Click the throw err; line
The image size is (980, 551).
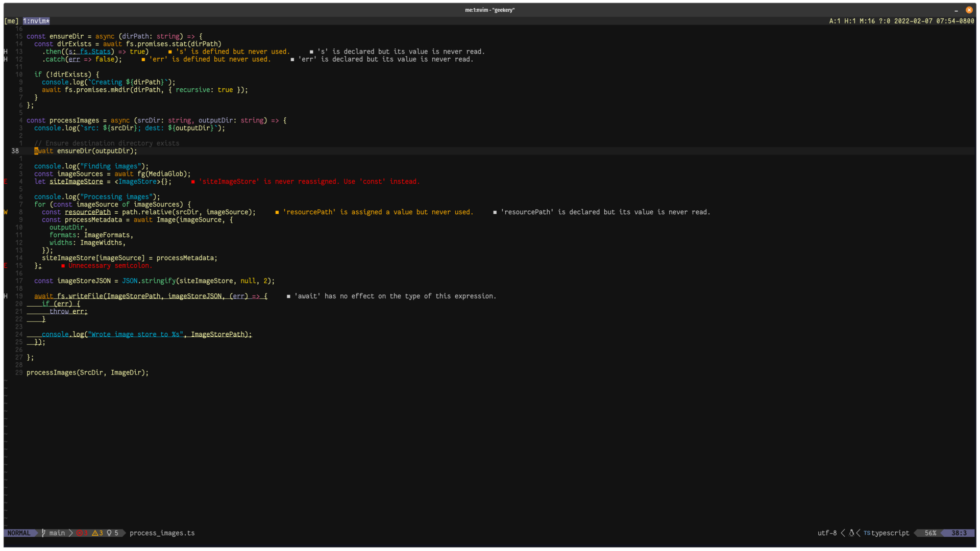68,312
